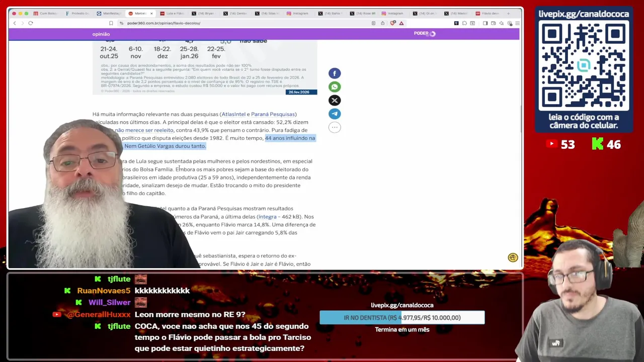This screenshot has width=644, height=362.
Task: Click the 'Termina em um mês' text
Action: click(x=402, y=330)
